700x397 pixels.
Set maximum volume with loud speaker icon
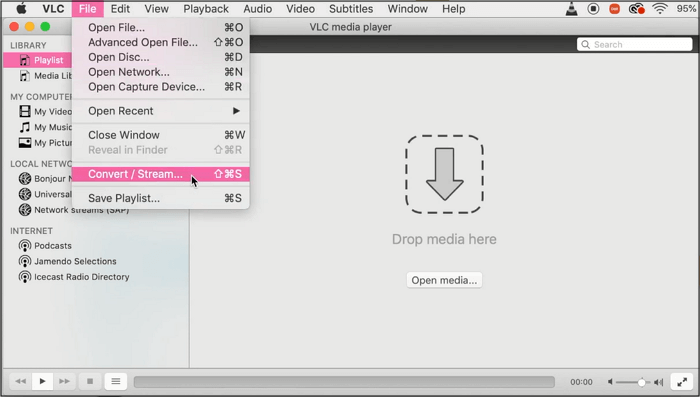point(658,382)
